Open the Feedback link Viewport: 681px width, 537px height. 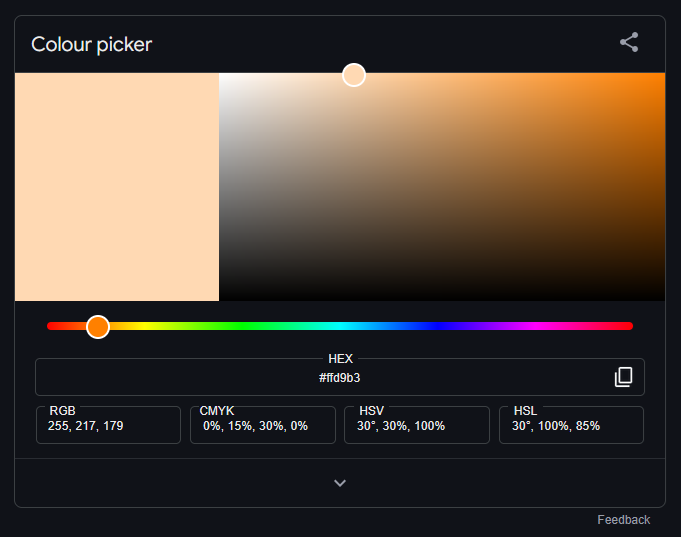623,520
